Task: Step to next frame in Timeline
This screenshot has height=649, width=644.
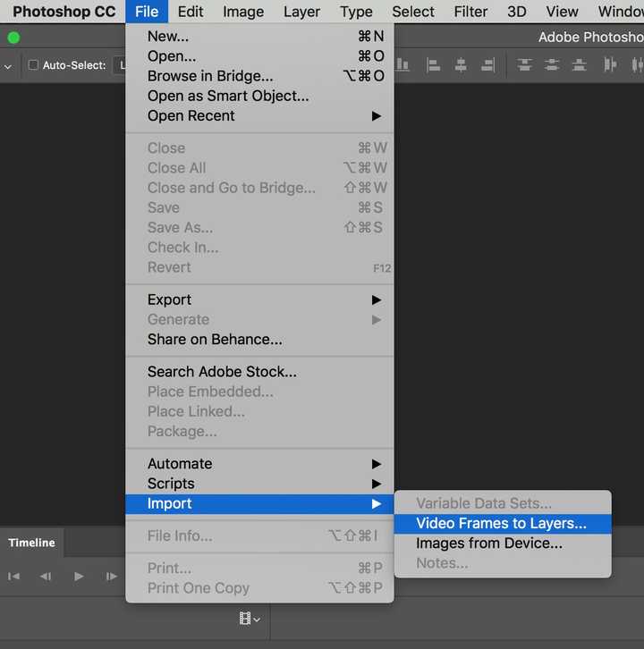Action: pyautogui.click(x=111, y=577)
